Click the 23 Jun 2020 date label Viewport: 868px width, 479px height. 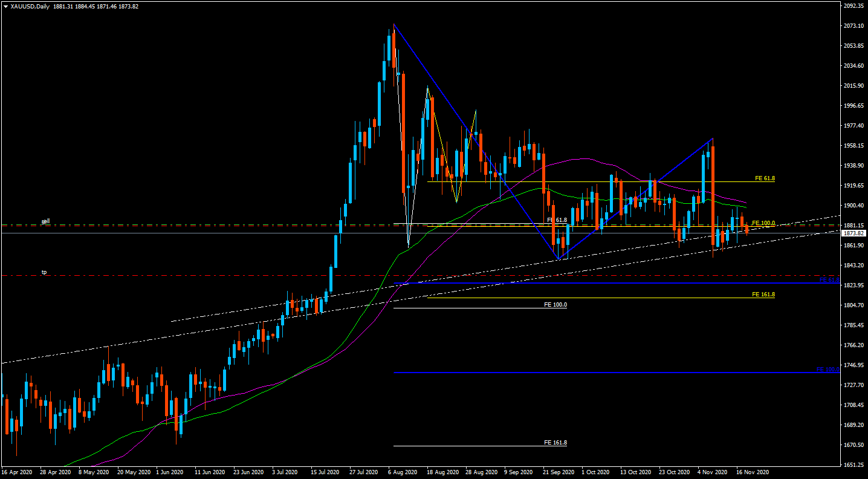pos(249,471)
